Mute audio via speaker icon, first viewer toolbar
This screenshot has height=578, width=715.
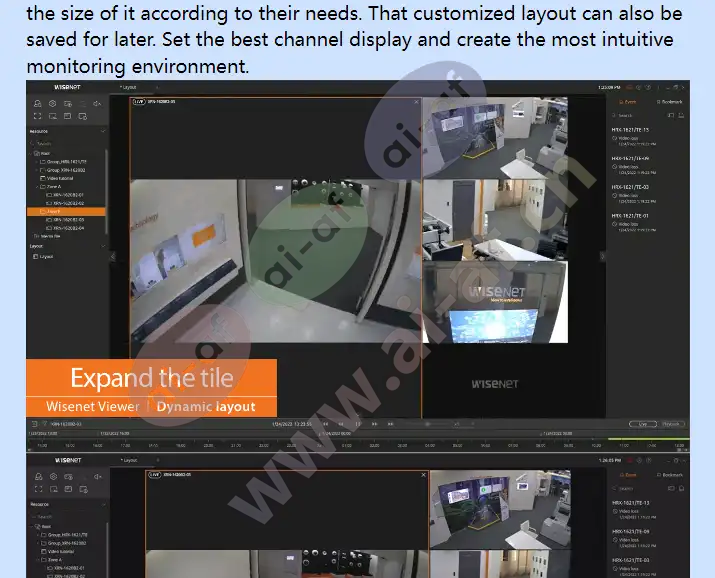coord(97,103)
